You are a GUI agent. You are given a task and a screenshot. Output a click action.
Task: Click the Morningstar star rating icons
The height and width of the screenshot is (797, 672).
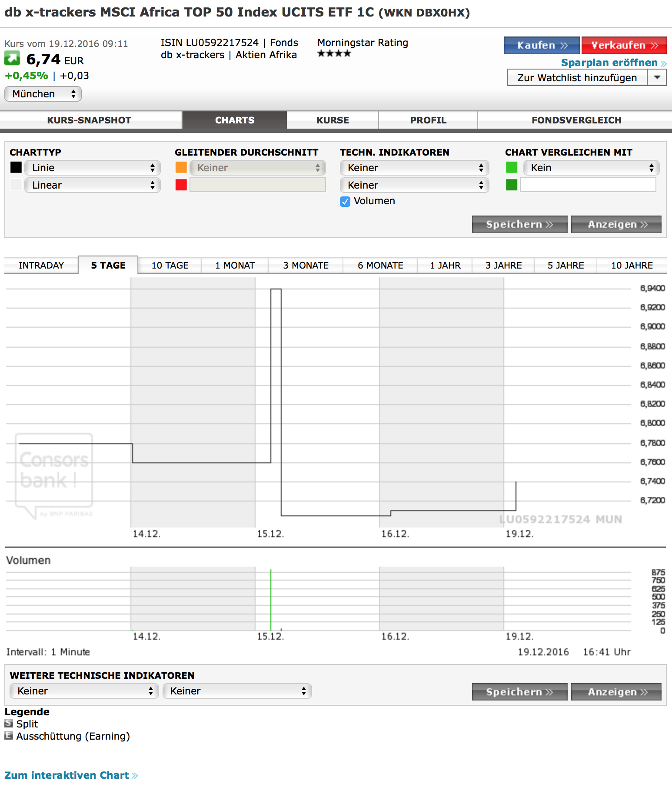[x=334, y=53]
